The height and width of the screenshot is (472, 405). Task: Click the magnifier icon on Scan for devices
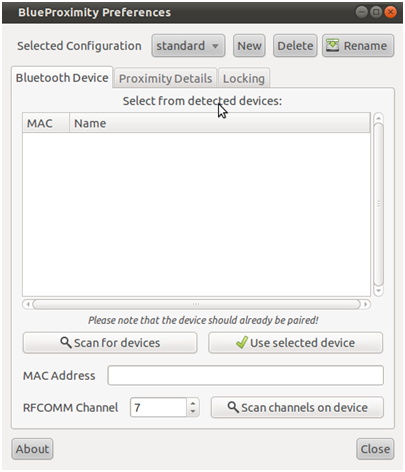(x=66, y=343)
